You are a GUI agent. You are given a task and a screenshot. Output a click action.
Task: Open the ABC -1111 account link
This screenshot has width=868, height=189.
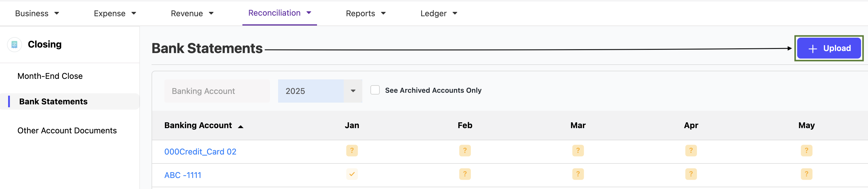tap(183, 175)
